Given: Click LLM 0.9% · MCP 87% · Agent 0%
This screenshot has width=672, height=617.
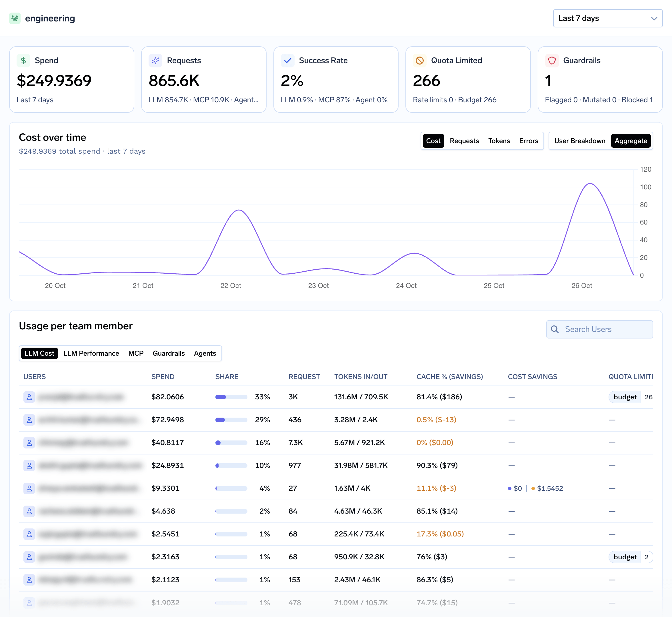Looking at the screenshot, I should [334, 100].
